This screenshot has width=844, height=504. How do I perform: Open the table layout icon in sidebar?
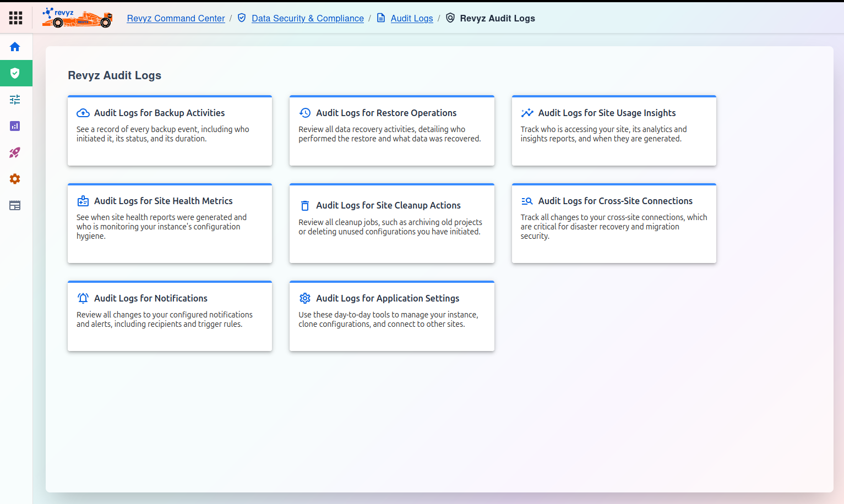[x=15, y=205]
